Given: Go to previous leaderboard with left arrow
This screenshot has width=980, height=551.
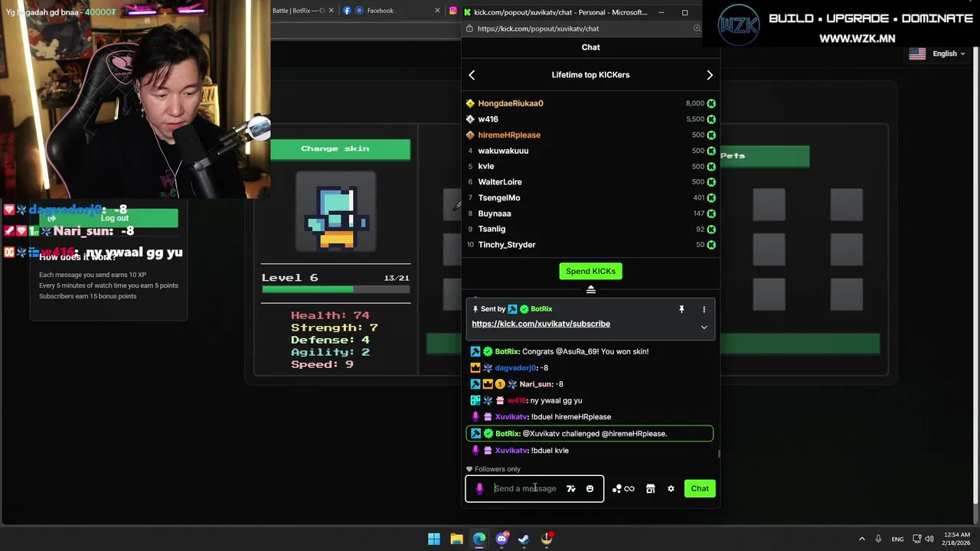Looking at the screenshot, I should click(472, 75).
